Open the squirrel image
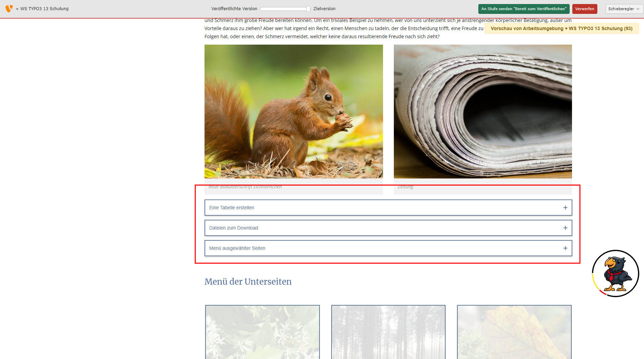Viewport: 644px width, 359px height. pos(294,112)
